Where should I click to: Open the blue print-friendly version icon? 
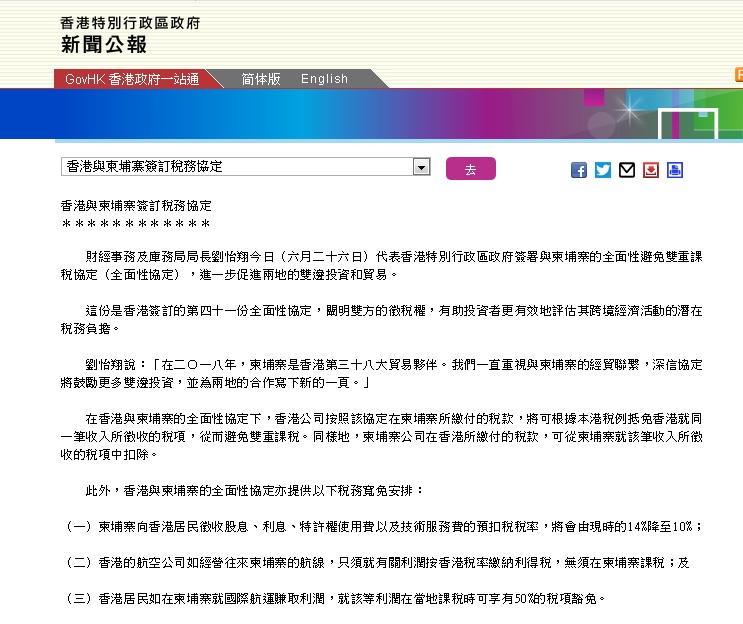click(675, 170)
